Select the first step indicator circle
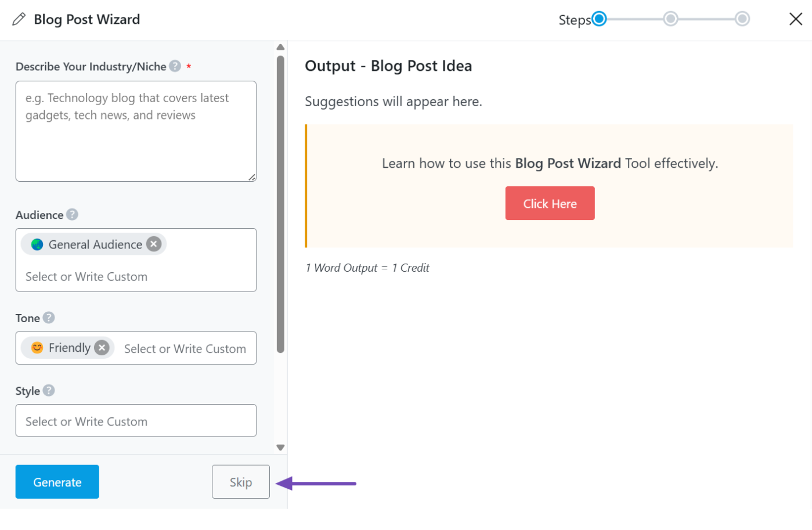Screen dimensions: 812x530 [x=599, y=19]
